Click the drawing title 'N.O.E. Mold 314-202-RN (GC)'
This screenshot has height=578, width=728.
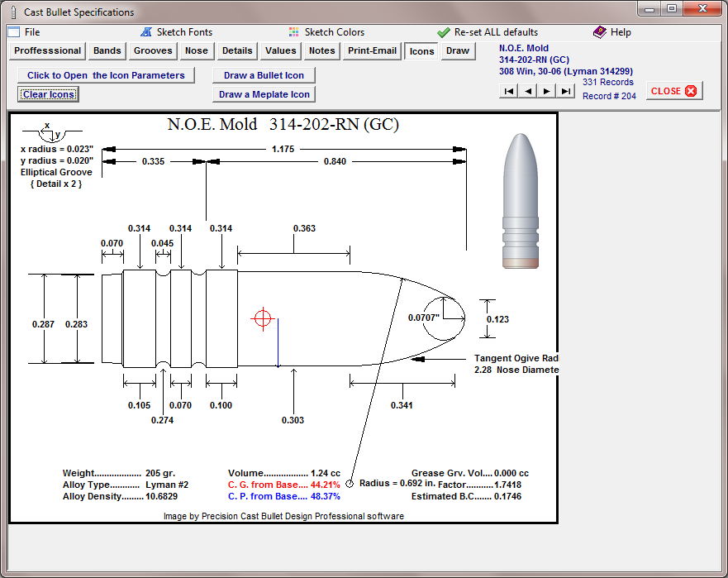[283, 125]
